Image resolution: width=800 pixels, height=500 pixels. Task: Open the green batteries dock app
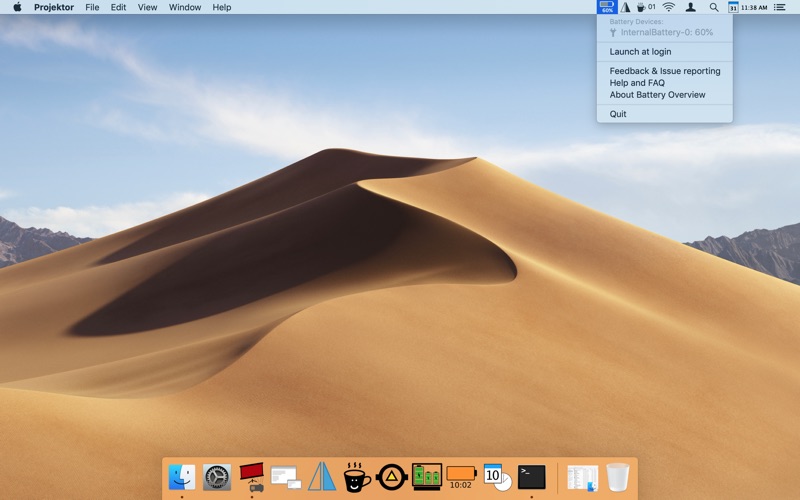(427, 477)
